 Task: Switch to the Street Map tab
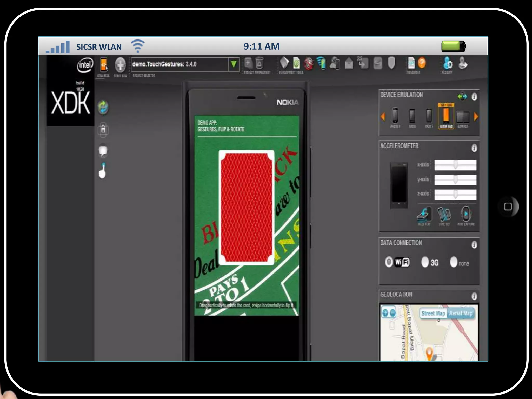pyautogui.click(x=433, y=313)
